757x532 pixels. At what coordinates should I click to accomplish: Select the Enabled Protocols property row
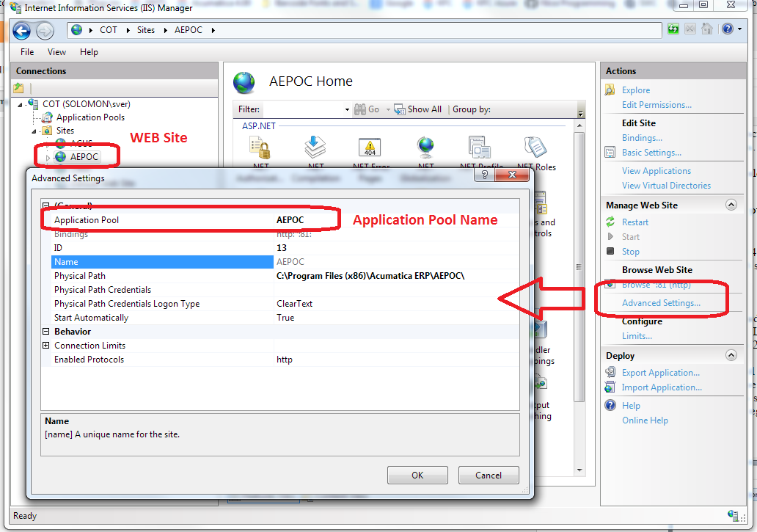[285, 360]
